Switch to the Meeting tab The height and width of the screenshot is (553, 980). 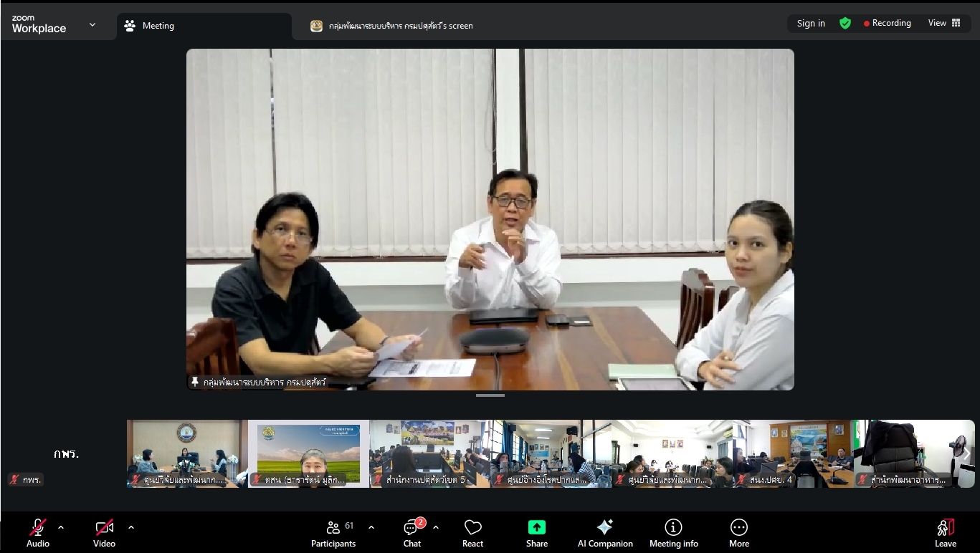[x=204, y=26]
